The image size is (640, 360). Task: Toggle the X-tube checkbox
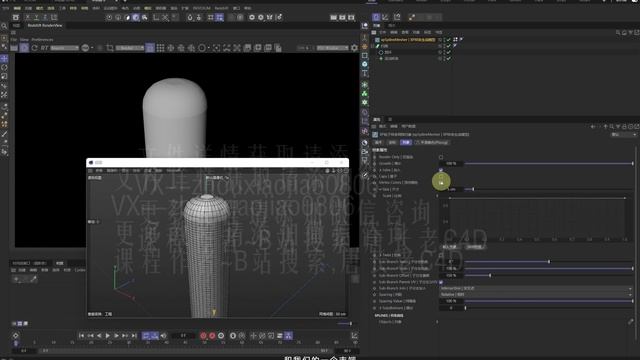pyautogui.click(x=441, y=170)
